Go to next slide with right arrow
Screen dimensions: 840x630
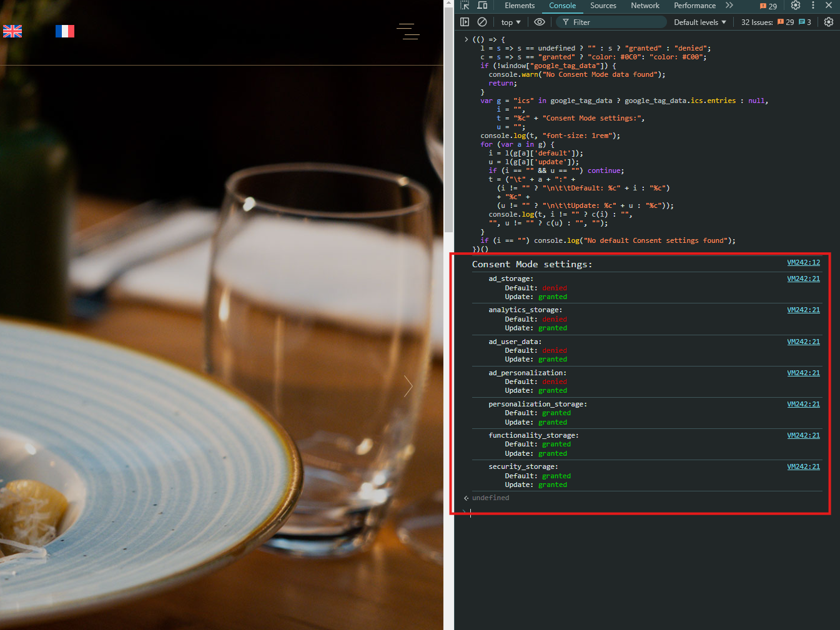[408, 386]
